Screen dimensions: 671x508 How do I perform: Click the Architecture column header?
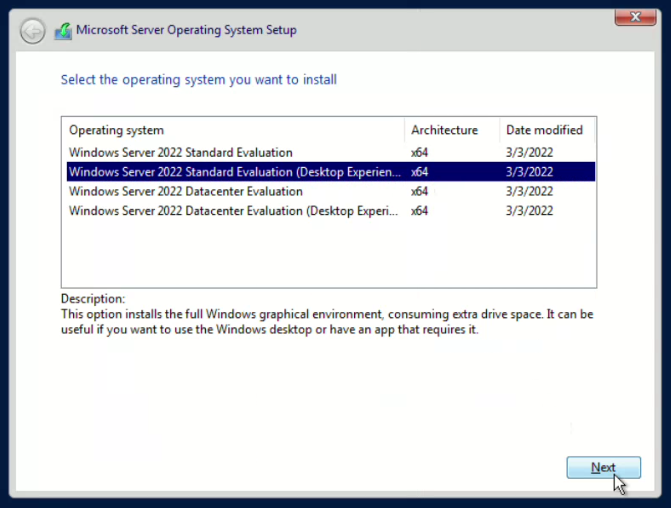point(444,130)
